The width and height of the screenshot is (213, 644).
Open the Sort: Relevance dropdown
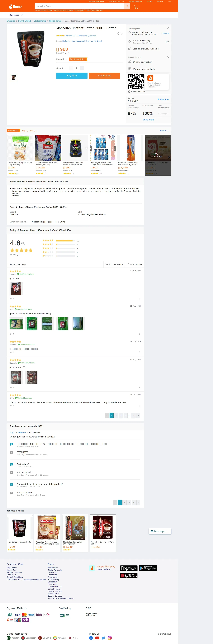tap(114, 264)
